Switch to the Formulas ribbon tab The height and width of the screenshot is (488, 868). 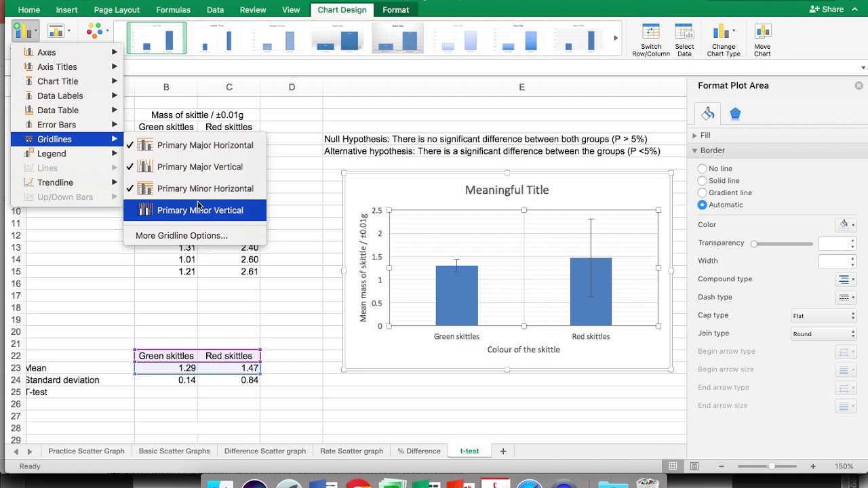coord(173,9)
